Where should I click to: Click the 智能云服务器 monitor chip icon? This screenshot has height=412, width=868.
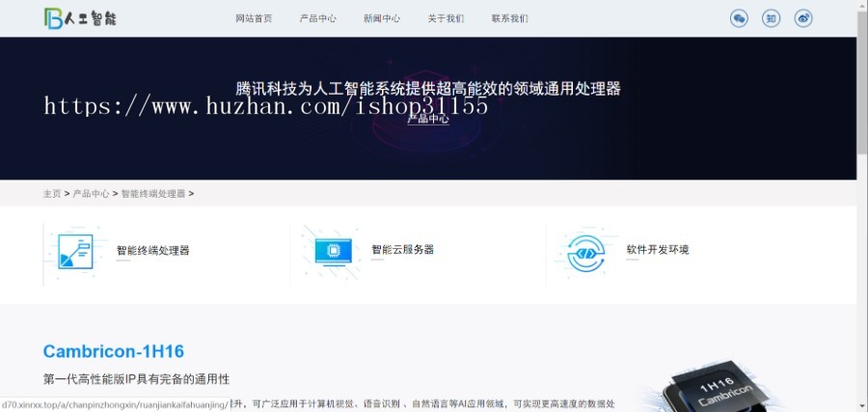click(x=333, y=252)
